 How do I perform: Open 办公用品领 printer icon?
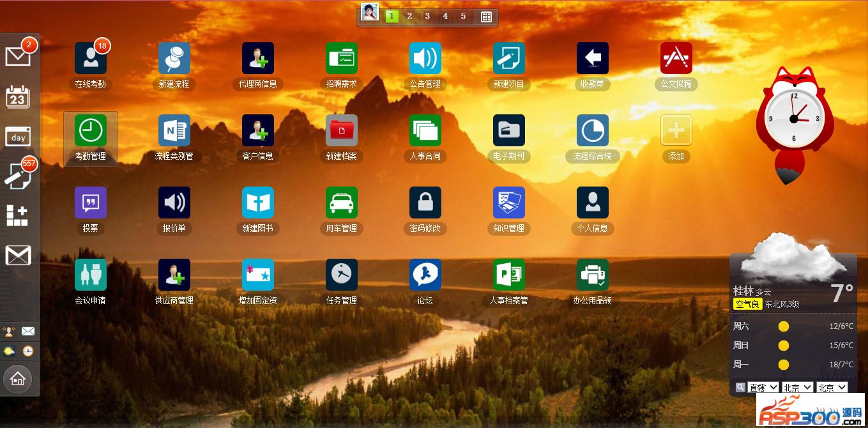click(x=593, y=275)
